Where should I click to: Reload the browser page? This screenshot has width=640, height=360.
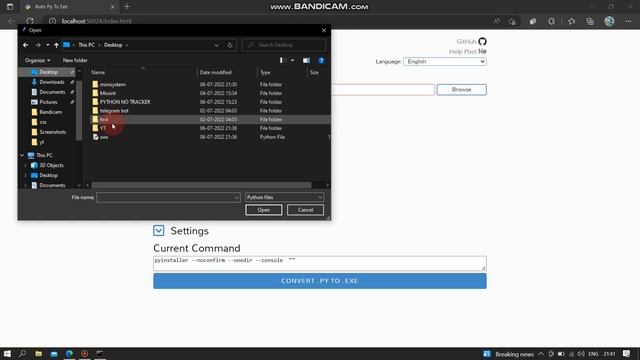point(30,21)
